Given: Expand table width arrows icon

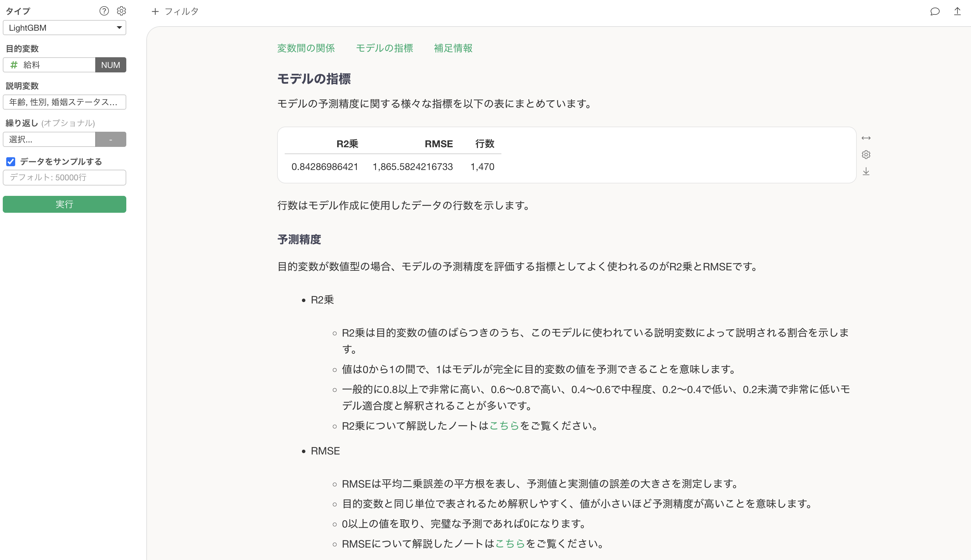Looking at the screenshot, I should [x=866, y=138].
